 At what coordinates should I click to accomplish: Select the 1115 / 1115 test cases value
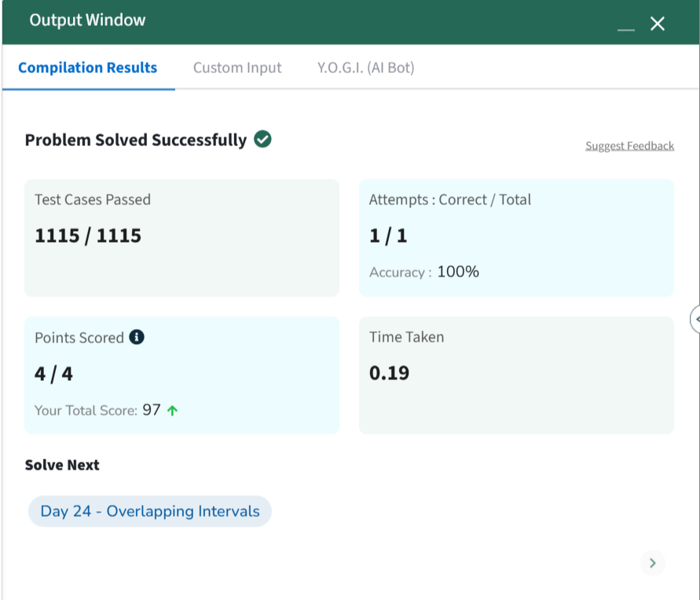88,236
